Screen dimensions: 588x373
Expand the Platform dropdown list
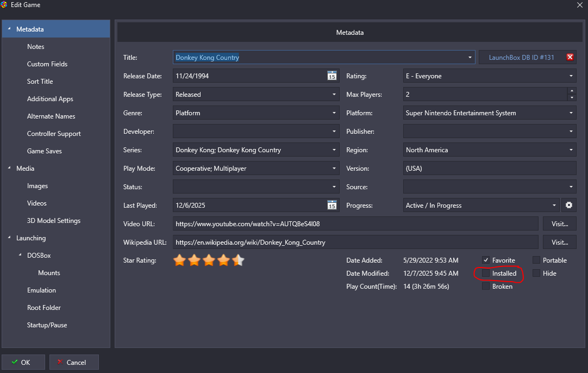click(x=571, y=113)
